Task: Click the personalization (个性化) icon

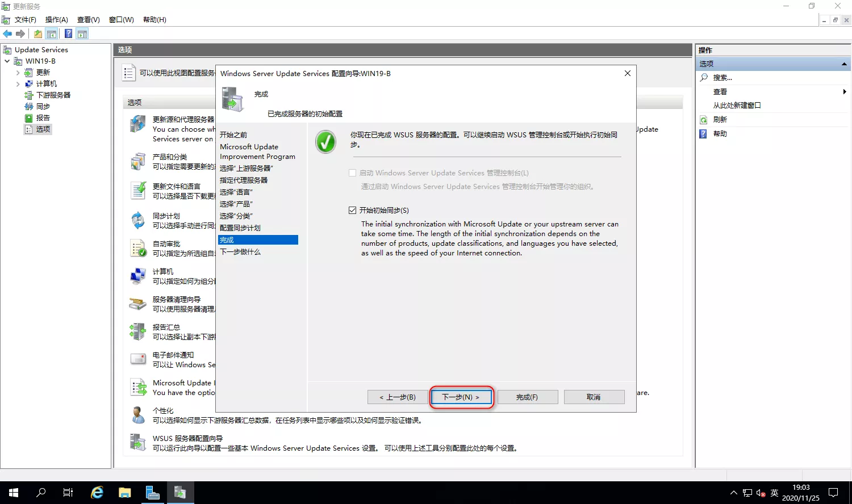Action: [138, 415]
